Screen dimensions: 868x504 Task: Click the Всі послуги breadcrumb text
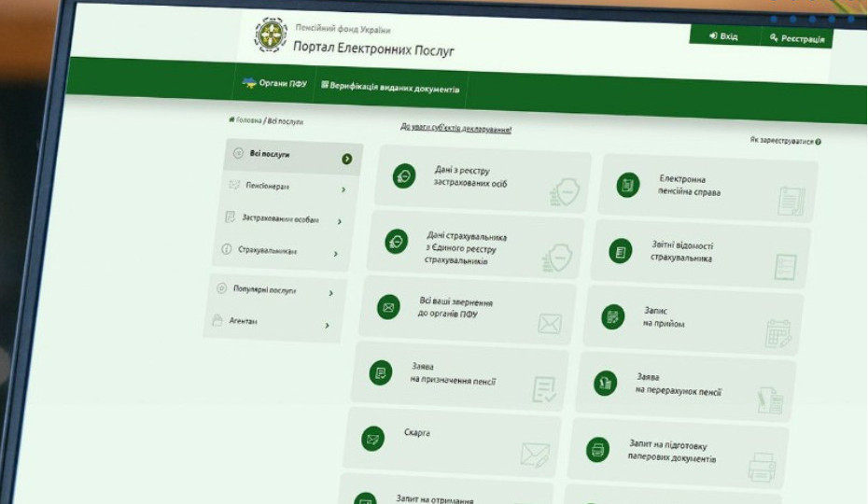[x=285, y=121]
